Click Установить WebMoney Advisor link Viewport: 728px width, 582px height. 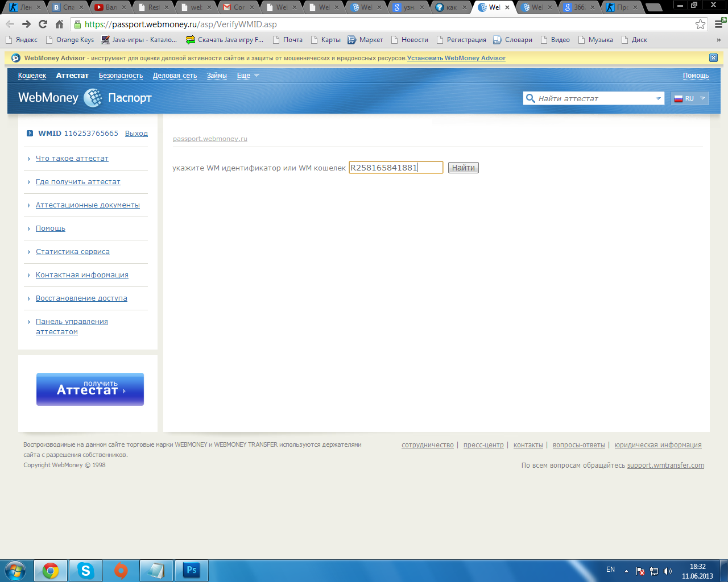(x=456, y=58)
